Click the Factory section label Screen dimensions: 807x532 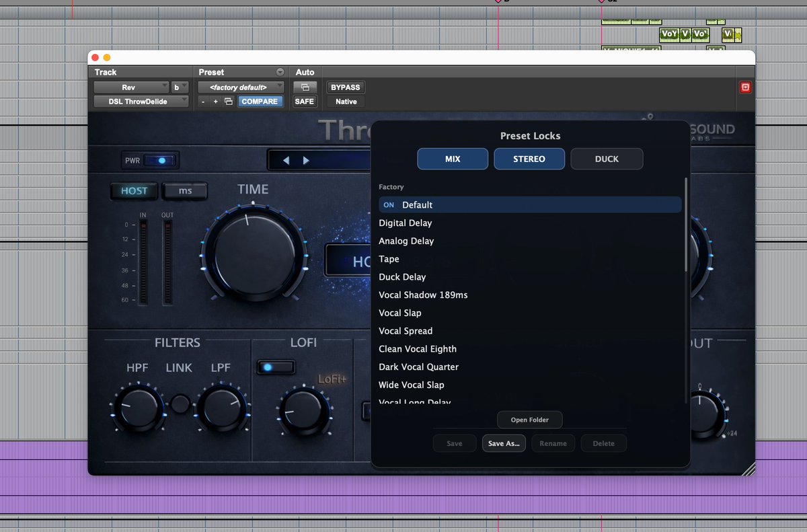[x=391, y=187]
